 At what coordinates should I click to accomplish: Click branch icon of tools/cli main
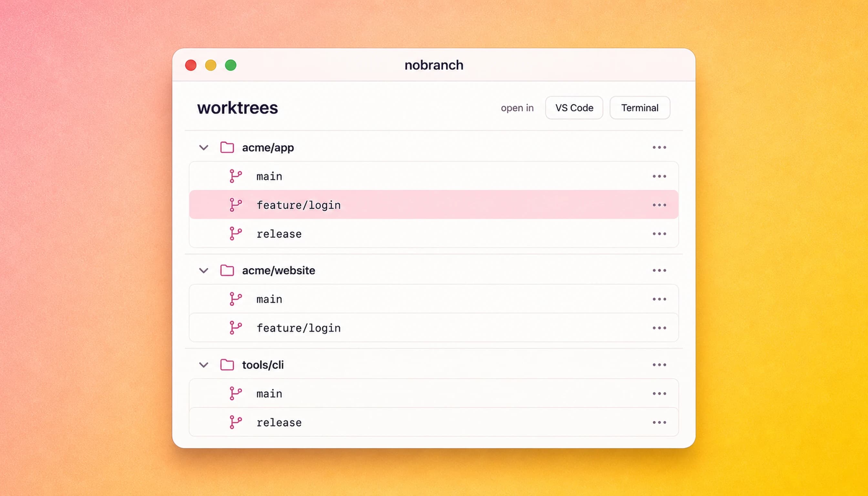point(235,393)
